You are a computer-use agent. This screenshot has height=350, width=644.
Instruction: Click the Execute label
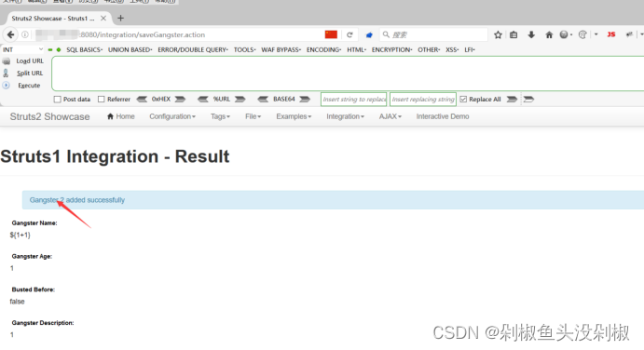(29, 86)
